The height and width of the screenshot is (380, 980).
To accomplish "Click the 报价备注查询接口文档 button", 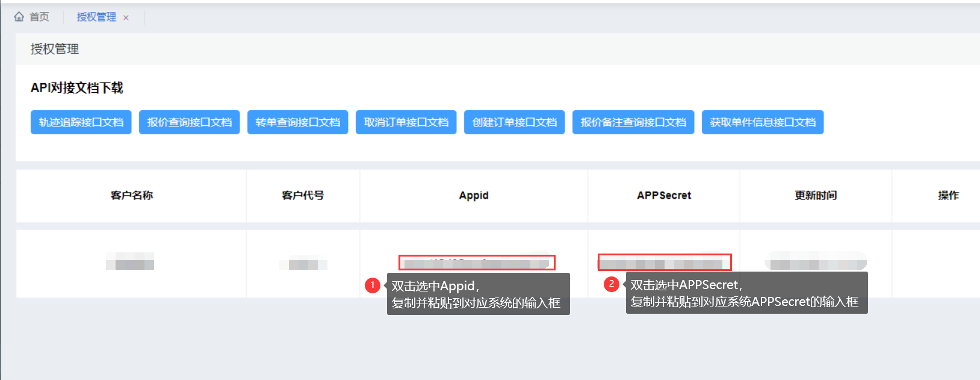I will [x=633, y=122].
